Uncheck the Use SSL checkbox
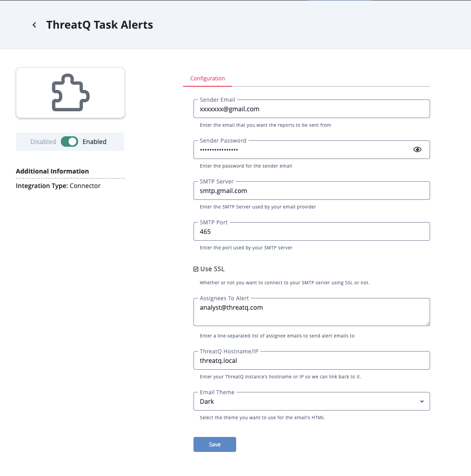 point(196,269)
